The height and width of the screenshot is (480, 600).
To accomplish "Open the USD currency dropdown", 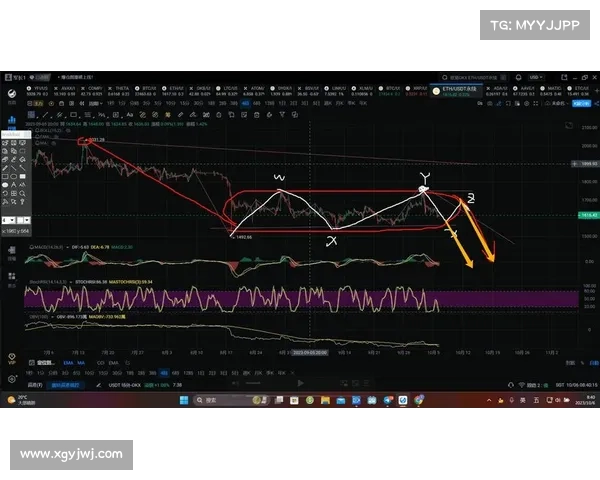I will click(x=536, y=77).
